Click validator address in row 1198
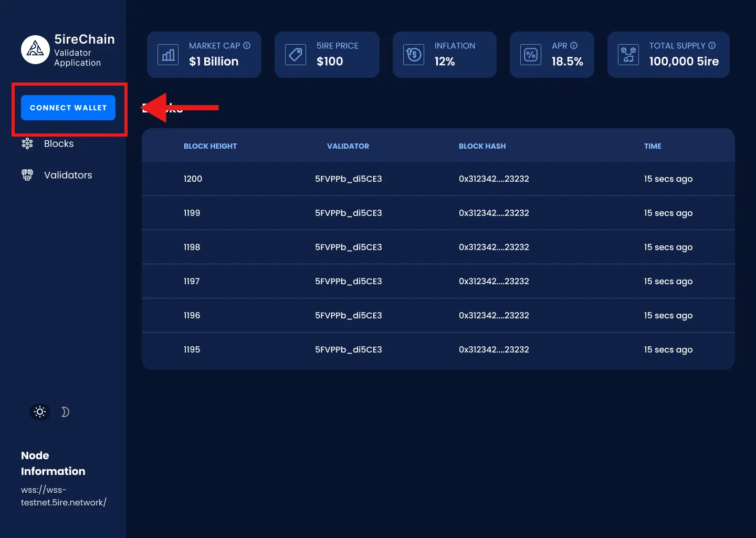The height and width of the screenshot is (538, 756). 349,247
